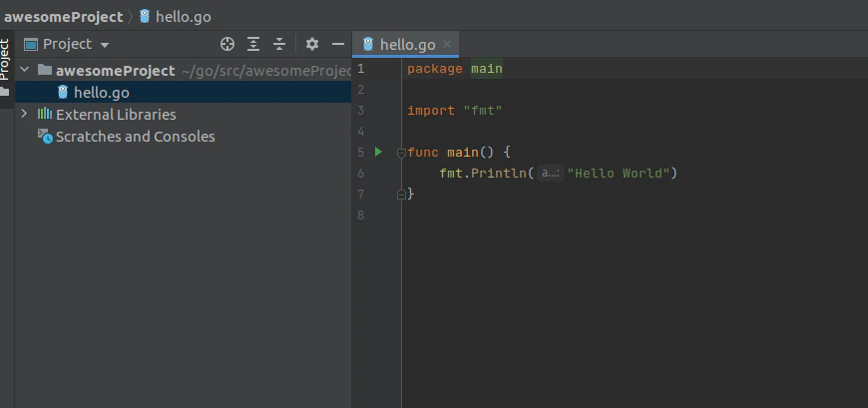The image size is (868, 408).
Task: Collapse all items in Project panel
Action: (x=279, y=44)
